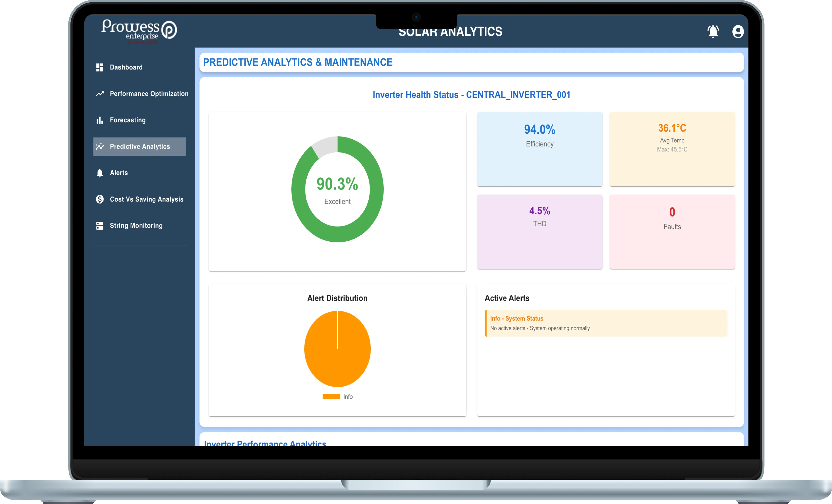Click the Active Alerts heading
832x504 pixels.
pyautogui.click(x=507, y=298)
